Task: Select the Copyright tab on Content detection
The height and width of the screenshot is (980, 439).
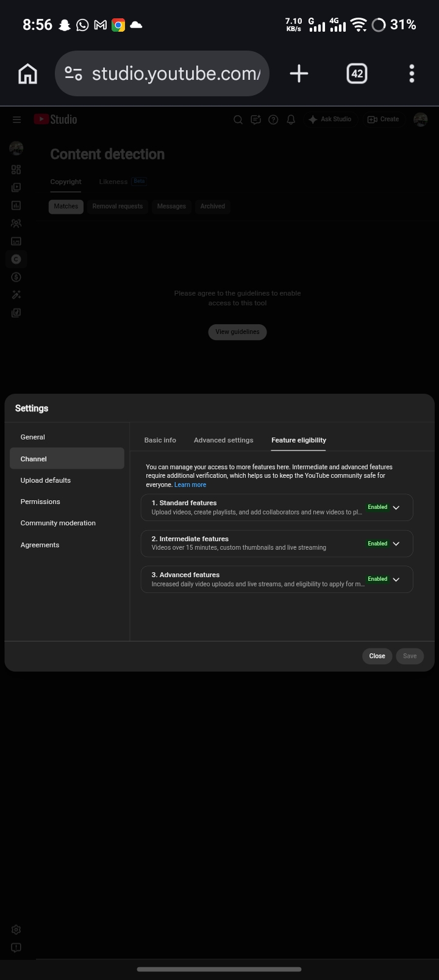Action: (x=66, y=182)
